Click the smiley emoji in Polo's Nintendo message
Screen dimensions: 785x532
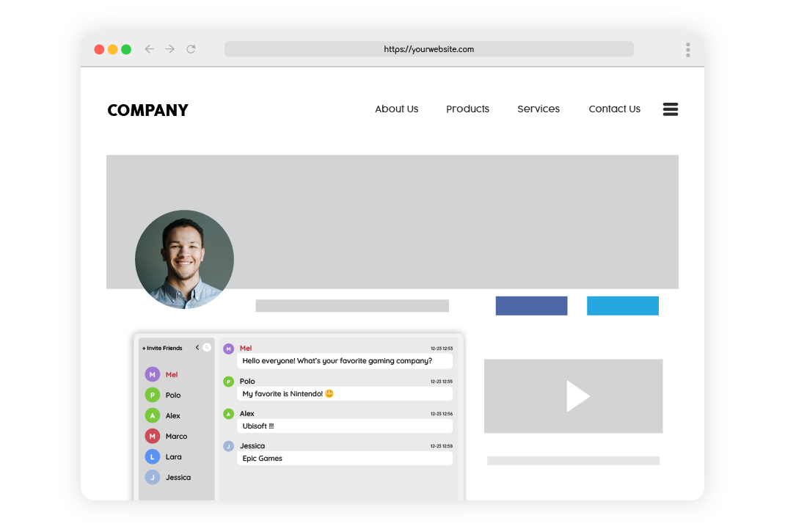328,394
